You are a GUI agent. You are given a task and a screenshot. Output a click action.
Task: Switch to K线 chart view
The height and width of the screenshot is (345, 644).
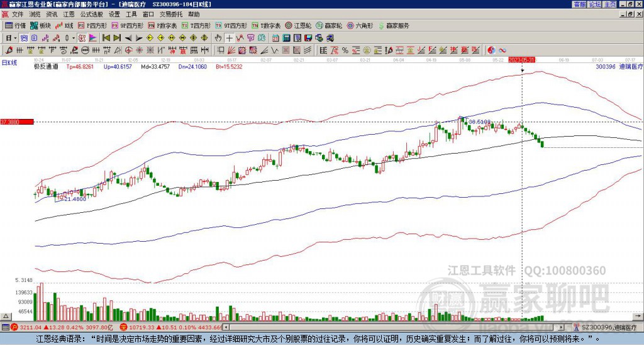pos(64,25)
